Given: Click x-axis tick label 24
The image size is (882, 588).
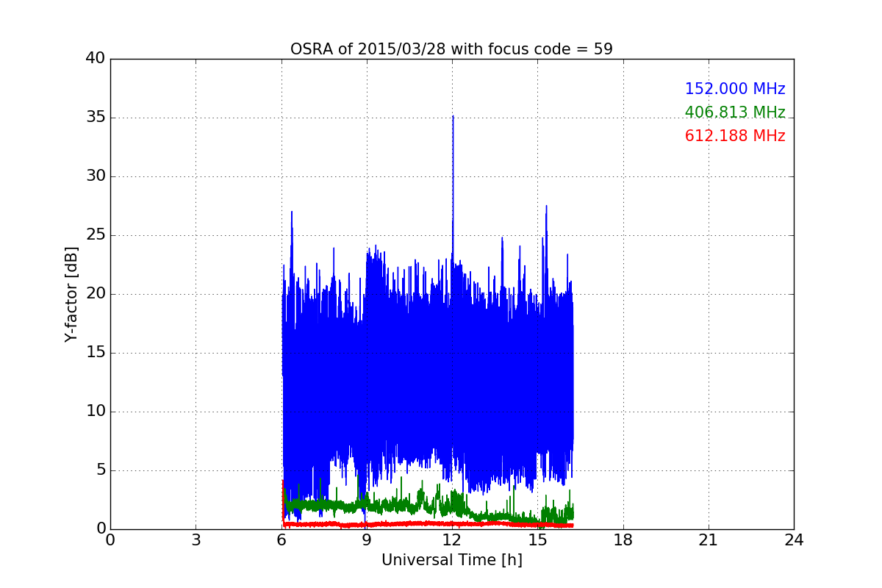Looking at the screenshot, I should click(x=794, y=540).
